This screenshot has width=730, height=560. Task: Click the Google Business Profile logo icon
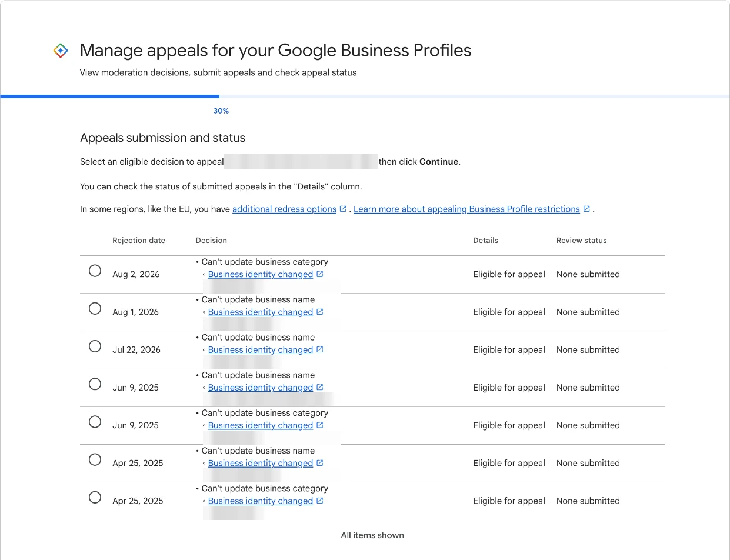pos(61,51)
